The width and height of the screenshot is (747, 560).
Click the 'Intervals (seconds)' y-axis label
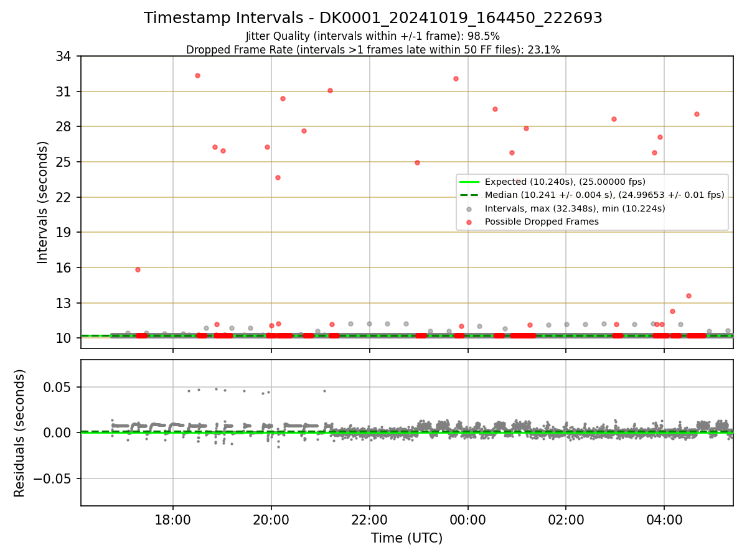42,202
